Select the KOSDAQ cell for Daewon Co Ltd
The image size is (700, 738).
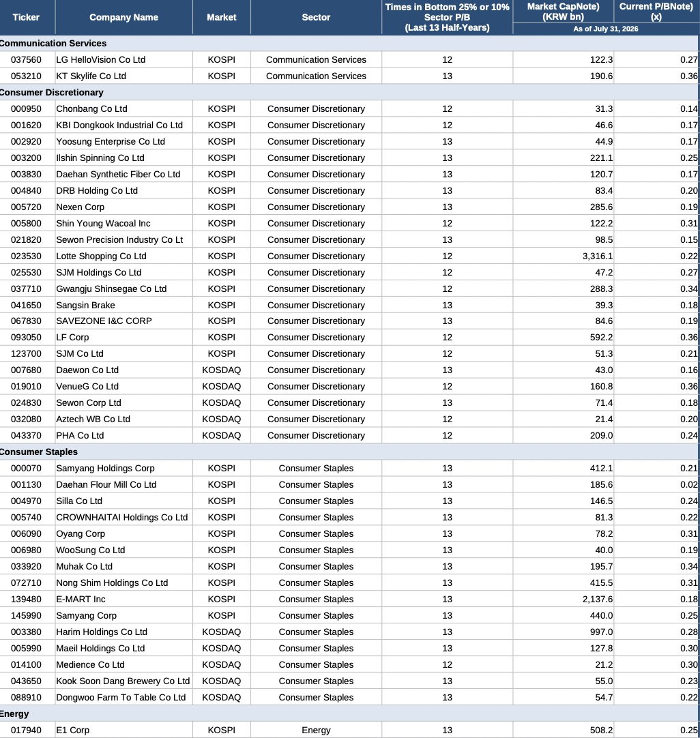[x=221, y=370]
